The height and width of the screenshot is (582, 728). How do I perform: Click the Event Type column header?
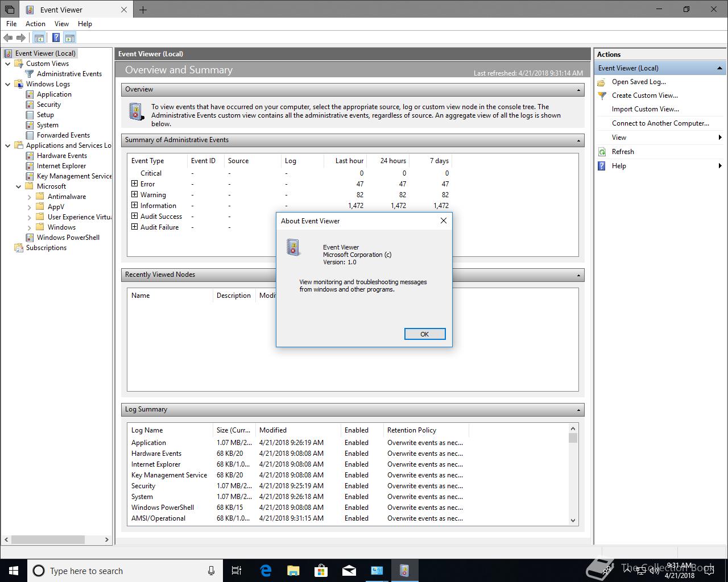tap(158, 161)
